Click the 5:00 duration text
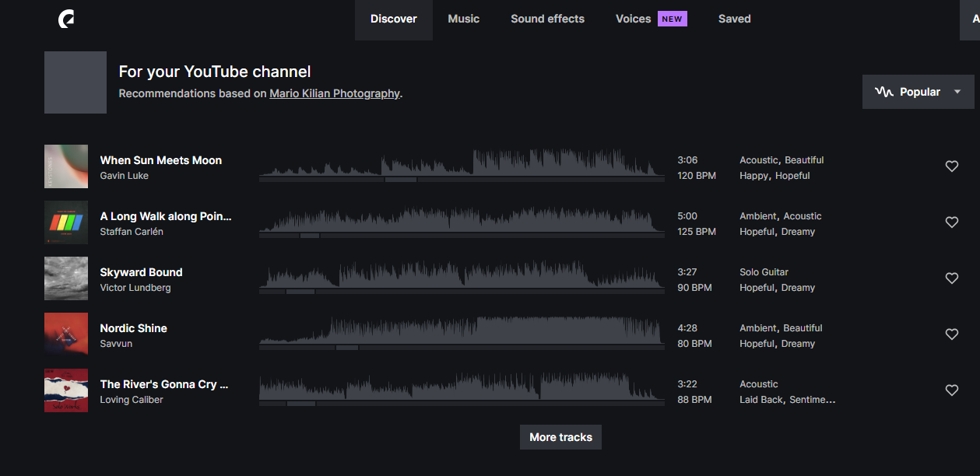Image resolution: width=980 pixels, height=476 pixels. click(687, 216)
